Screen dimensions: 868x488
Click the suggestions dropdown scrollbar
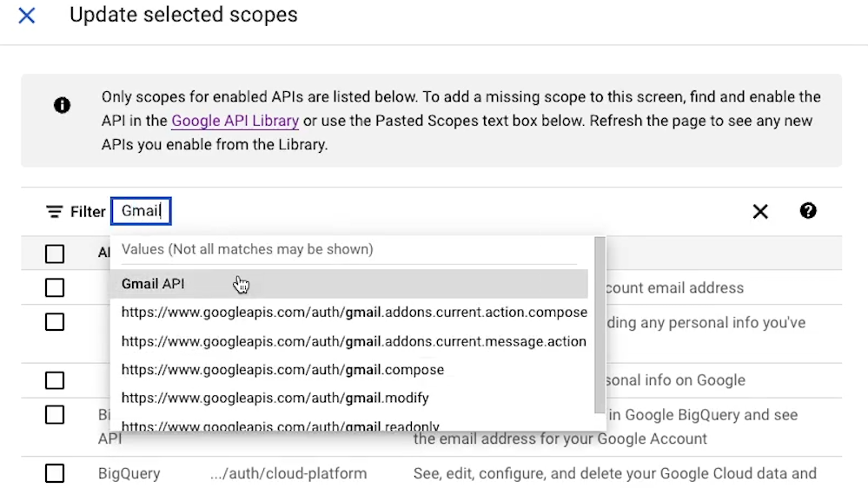click(x=600, y=326)
